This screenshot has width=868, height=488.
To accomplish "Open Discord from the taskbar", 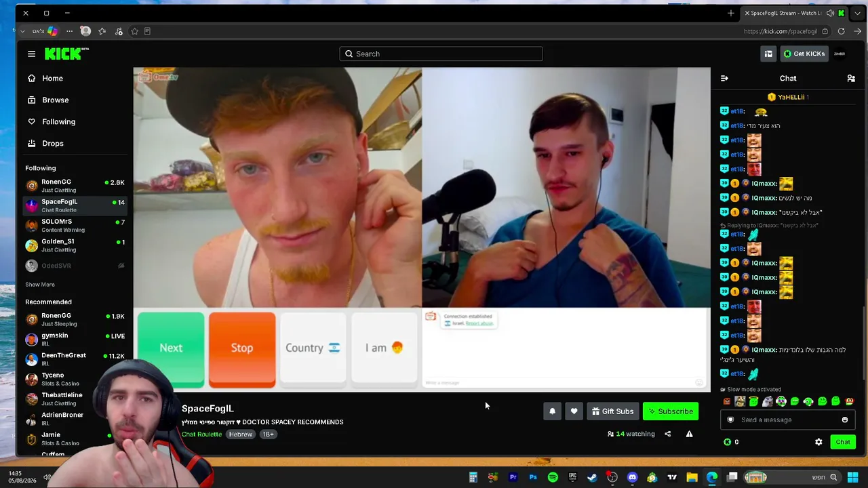I will (x=632, y=478).
